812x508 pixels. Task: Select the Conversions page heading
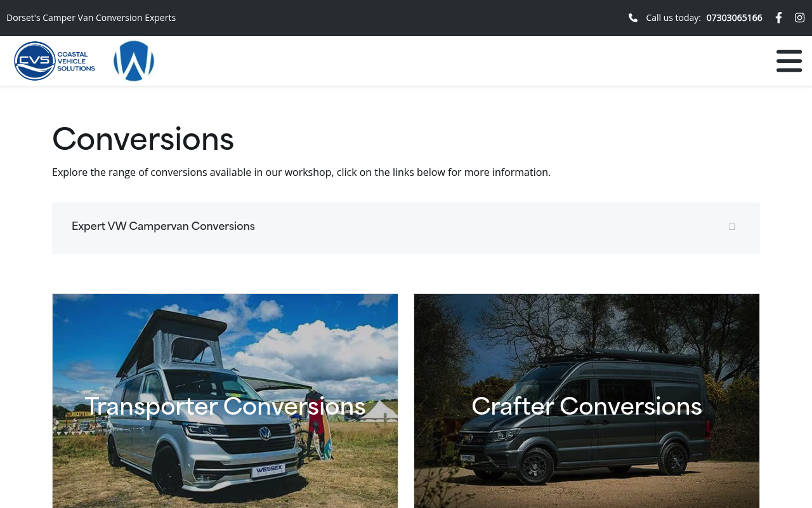coord(143,139)
